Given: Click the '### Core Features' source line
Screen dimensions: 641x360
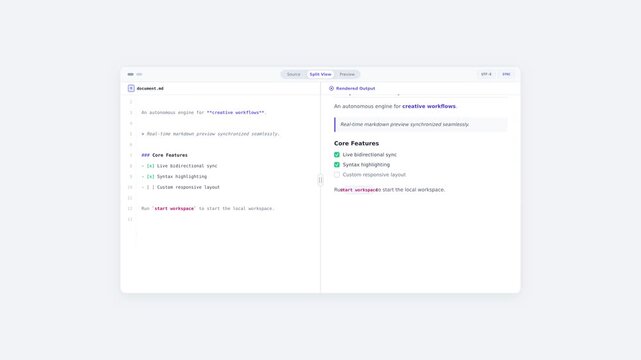Looking at the screenshot, I should 164,155.
